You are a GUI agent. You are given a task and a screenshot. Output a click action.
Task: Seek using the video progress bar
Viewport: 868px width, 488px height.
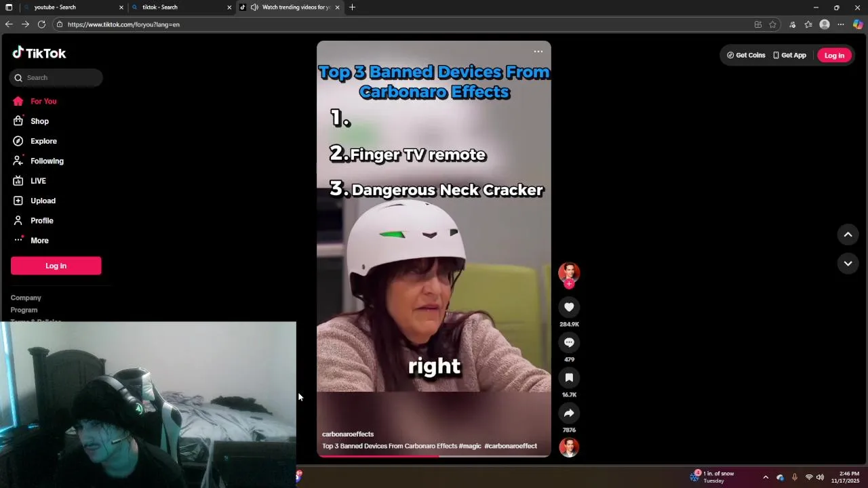(x=434, y=456)
